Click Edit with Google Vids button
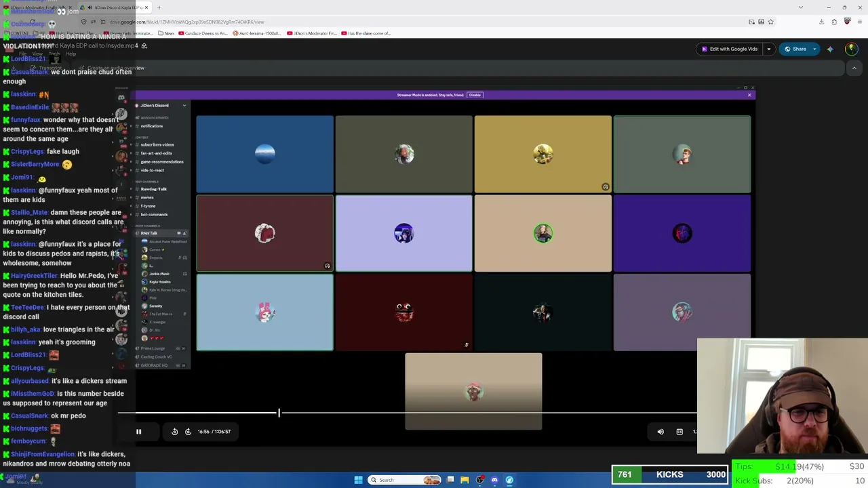This screenshot has width=868, height=488. click(729, 49)
